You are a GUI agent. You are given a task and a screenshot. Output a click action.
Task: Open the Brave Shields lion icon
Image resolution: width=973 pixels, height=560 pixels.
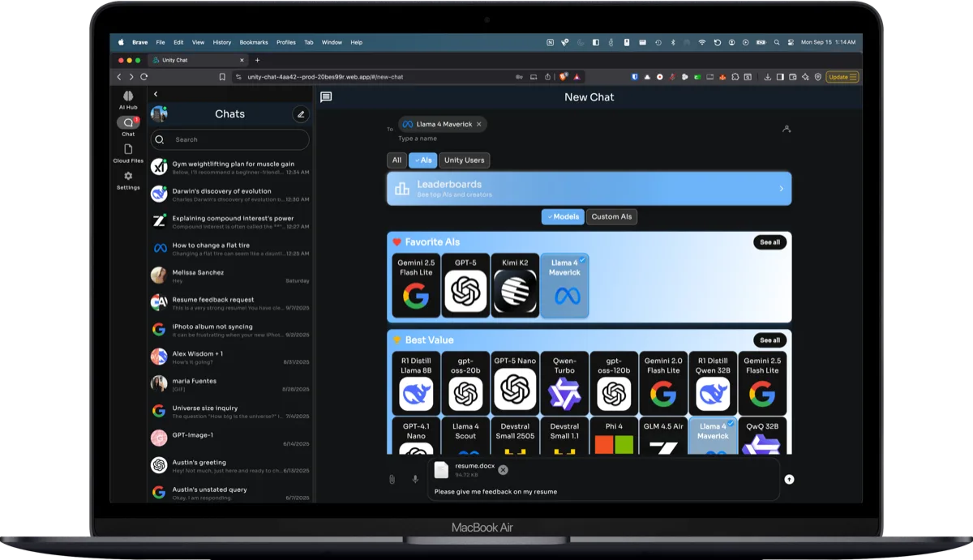click(x=564, y=77)
